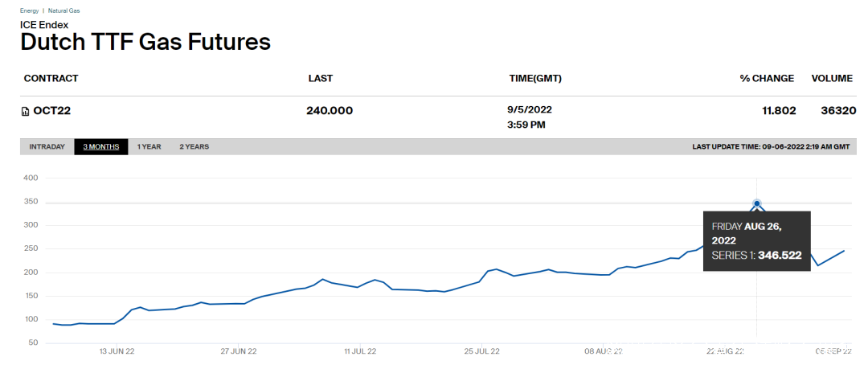Click the CONTRACT column header

coord(51,79)
